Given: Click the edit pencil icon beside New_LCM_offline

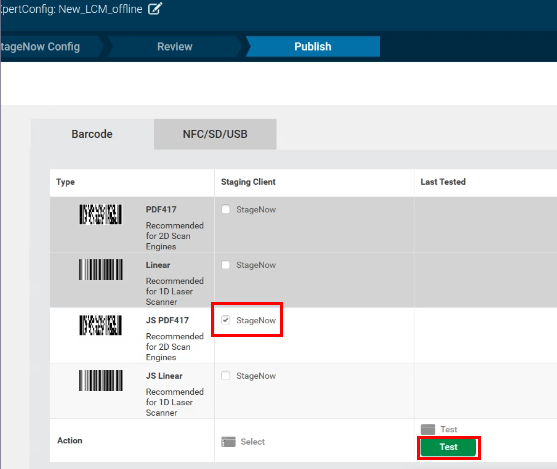Looking at the screenshot, I should (155, 9).
